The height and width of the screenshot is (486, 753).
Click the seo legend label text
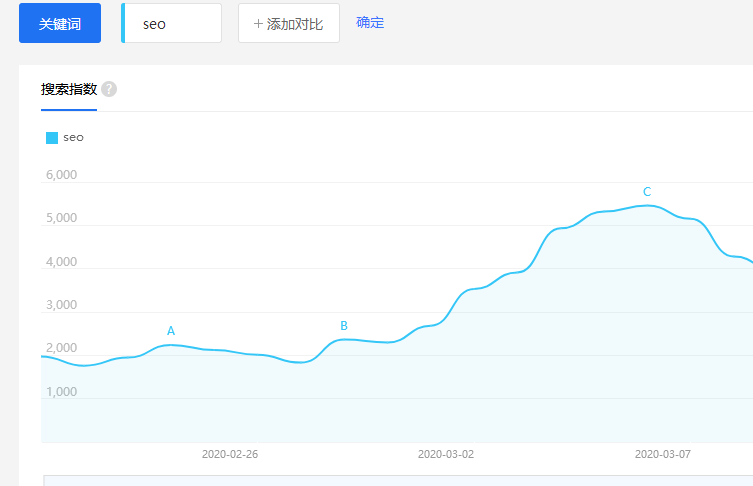(x=73, y=138)
